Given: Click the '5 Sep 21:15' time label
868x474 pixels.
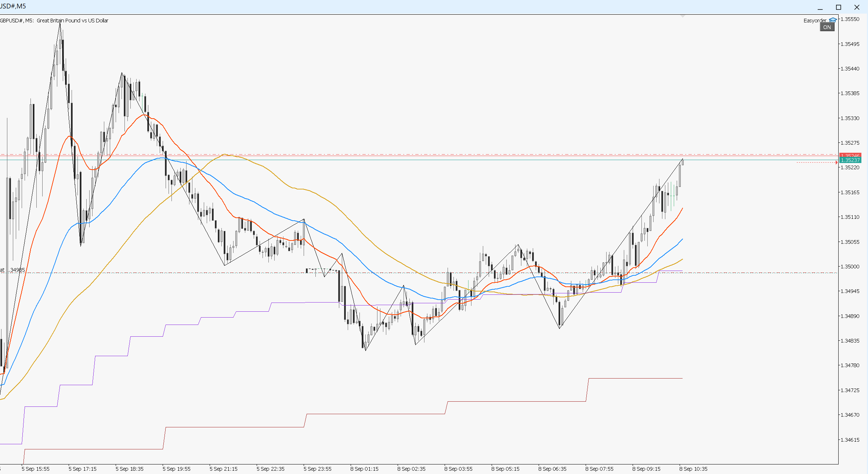Looking at the screenshot, I should 224,469.
